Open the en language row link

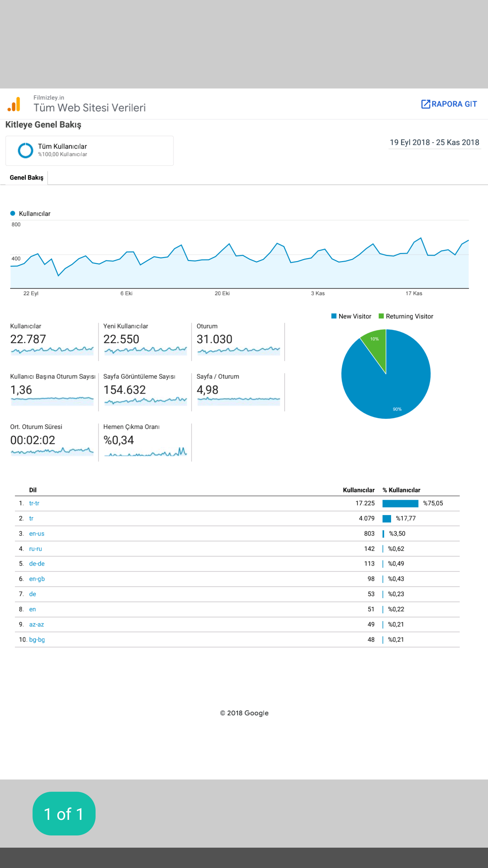pyautogui.click(x=33, y=609)
